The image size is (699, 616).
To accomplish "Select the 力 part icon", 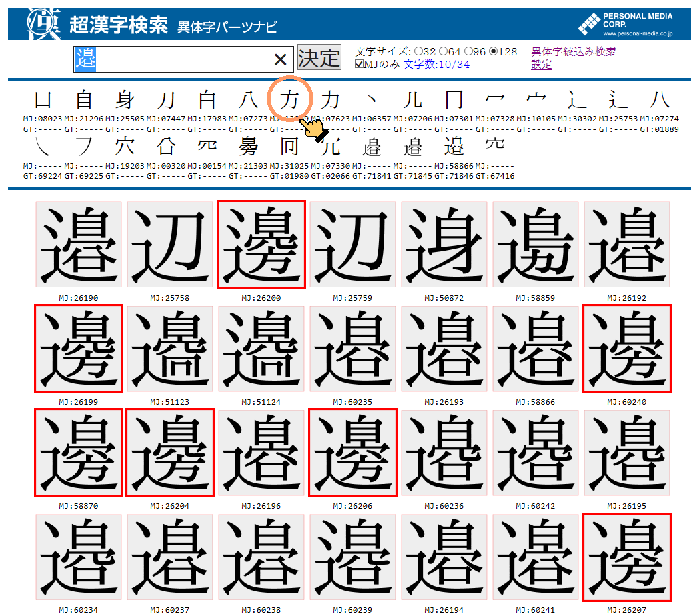I will click(329, 99).
